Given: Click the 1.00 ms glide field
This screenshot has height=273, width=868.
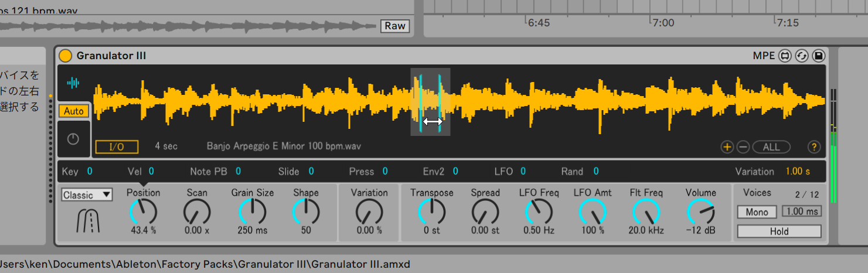Looking at the screenshot, I should tap(801, 211).
